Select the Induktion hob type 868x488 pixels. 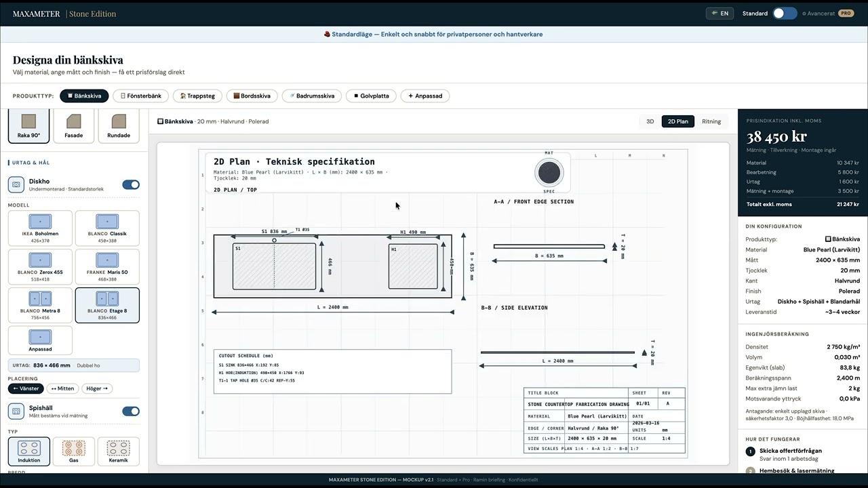pos(28,451)
